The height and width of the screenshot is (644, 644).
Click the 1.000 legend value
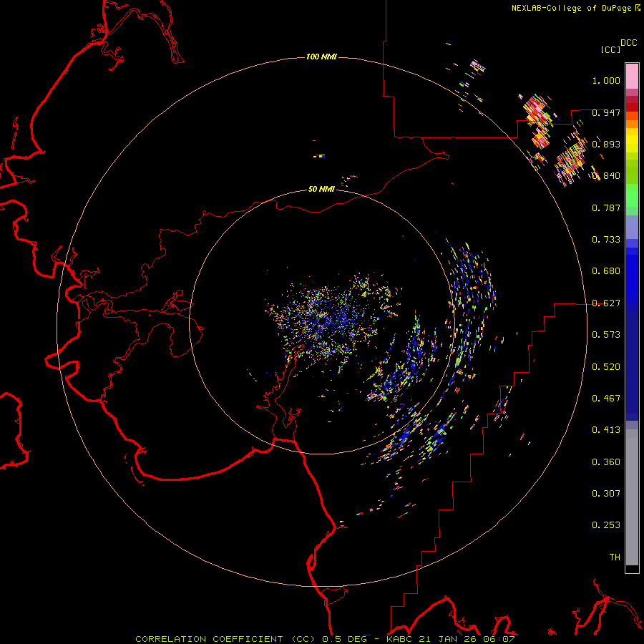click(606, 80)
